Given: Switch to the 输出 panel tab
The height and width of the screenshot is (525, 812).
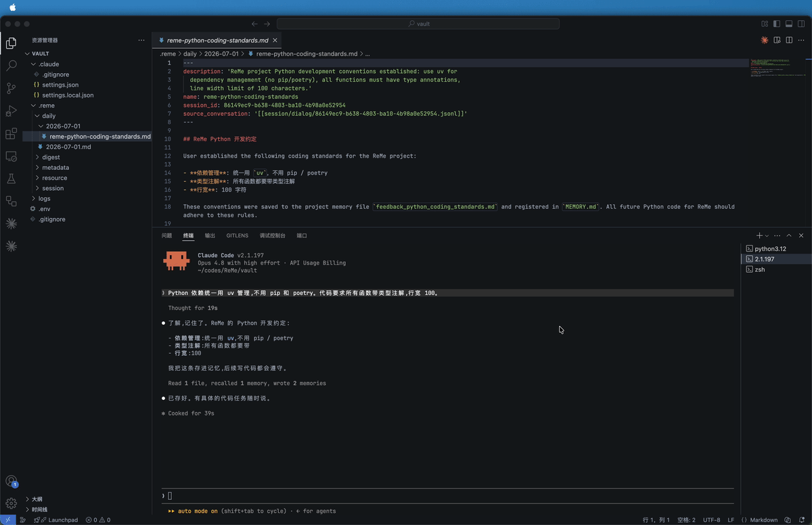Looking at the screenshot, I should 210,235.
